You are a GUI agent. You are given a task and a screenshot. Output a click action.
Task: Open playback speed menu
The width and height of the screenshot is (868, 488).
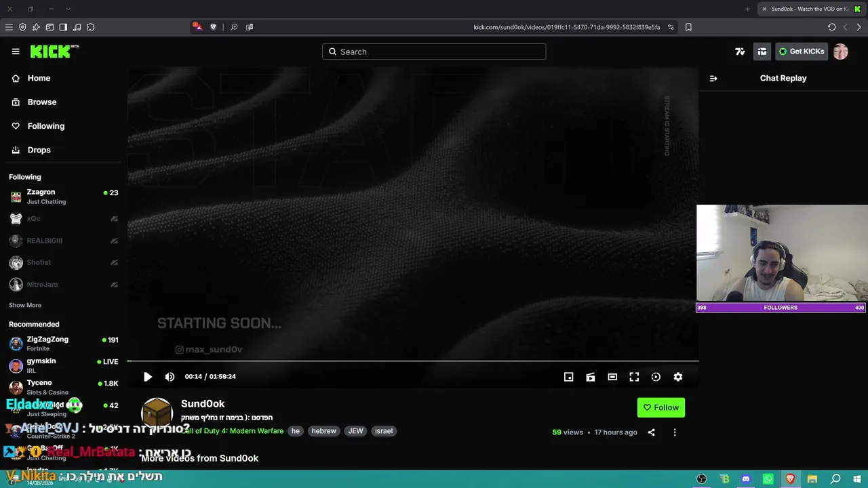click(x=656, y=377)
